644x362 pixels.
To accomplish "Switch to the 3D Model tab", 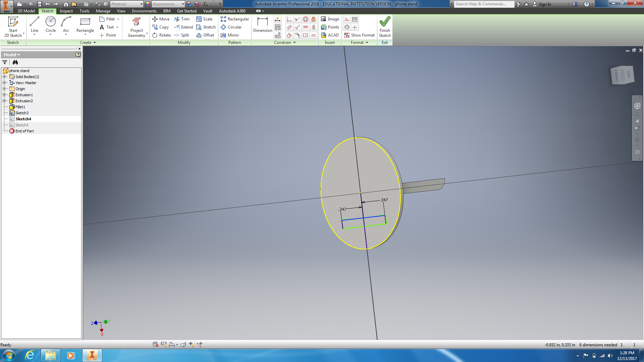I will (x=26, y=11).
